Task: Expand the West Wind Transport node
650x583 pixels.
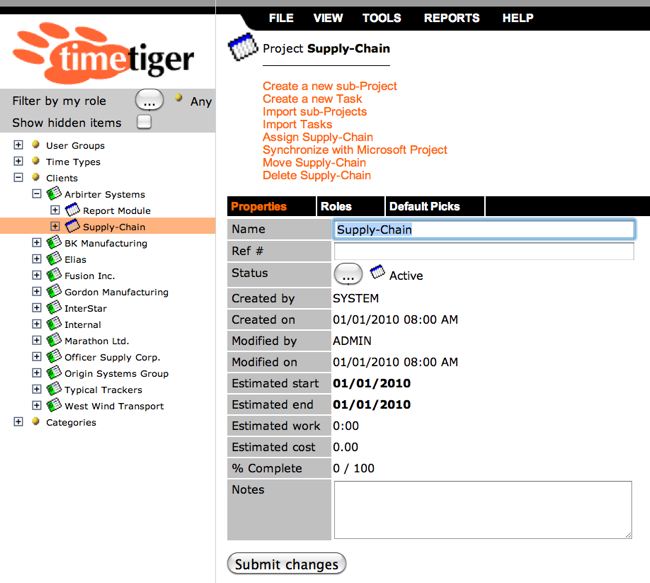Action: pos(36,406)
